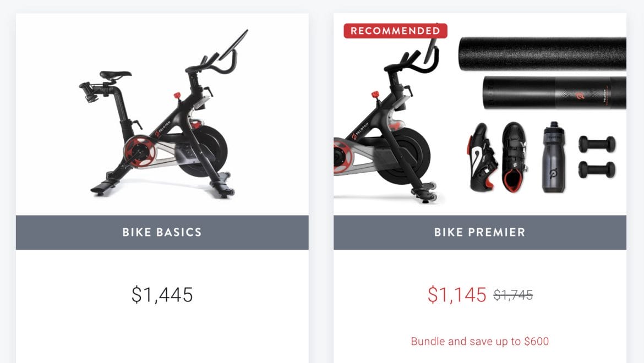This screenshot has width=644, height=363.
Task: Click the red $1,145 sale price
Action: [457, 294]
